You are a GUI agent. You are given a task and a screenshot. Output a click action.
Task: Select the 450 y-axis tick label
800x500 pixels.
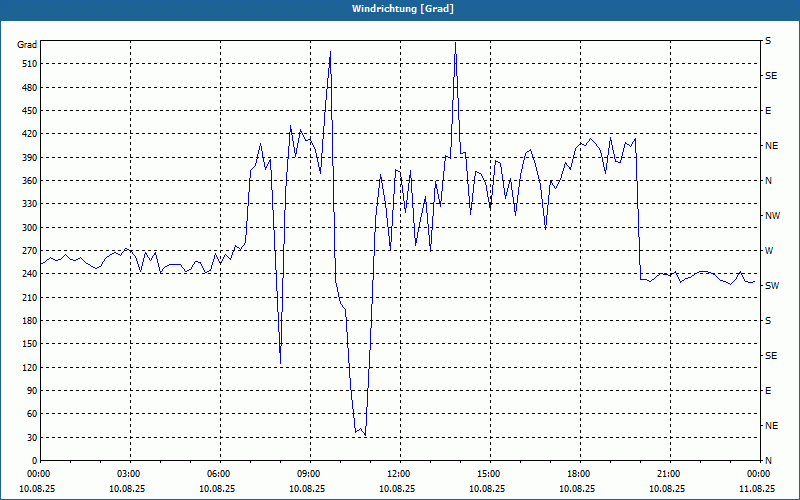point(31,111)
